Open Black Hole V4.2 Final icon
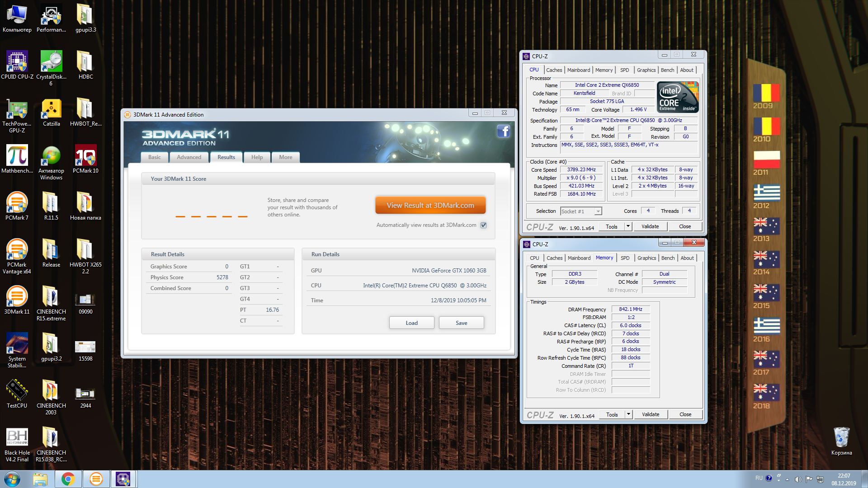 [x=17, y=445]
